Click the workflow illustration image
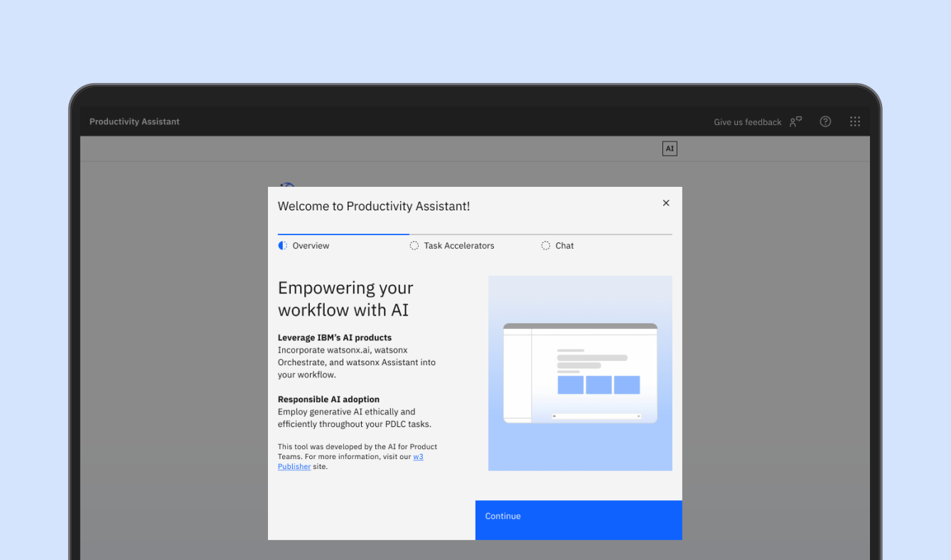Screen dimensions: 951x560 click(x=580, y=373)
